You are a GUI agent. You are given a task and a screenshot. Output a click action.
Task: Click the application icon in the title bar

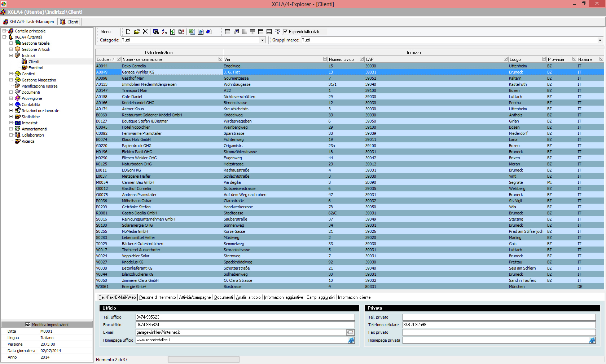[x=3, y=4]
